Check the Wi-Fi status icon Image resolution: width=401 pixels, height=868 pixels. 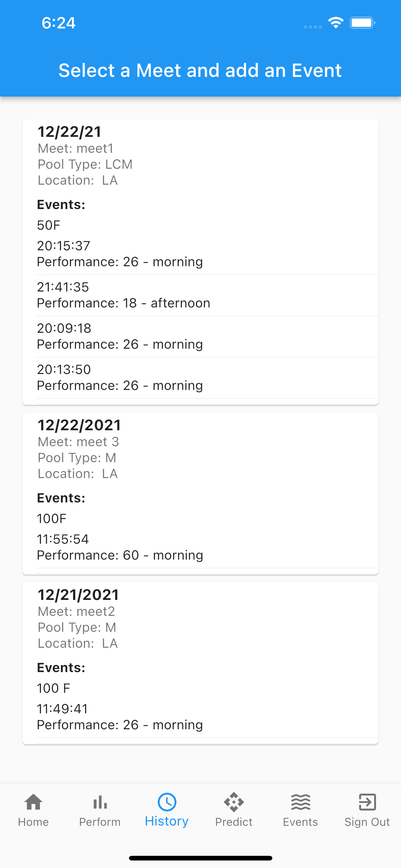coord(336,22)
